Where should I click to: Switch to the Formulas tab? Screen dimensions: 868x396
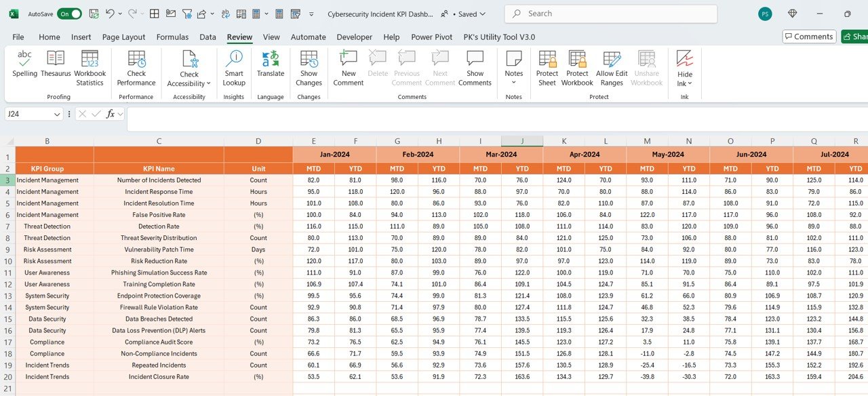pyautogui.click(x=172, y=37)
